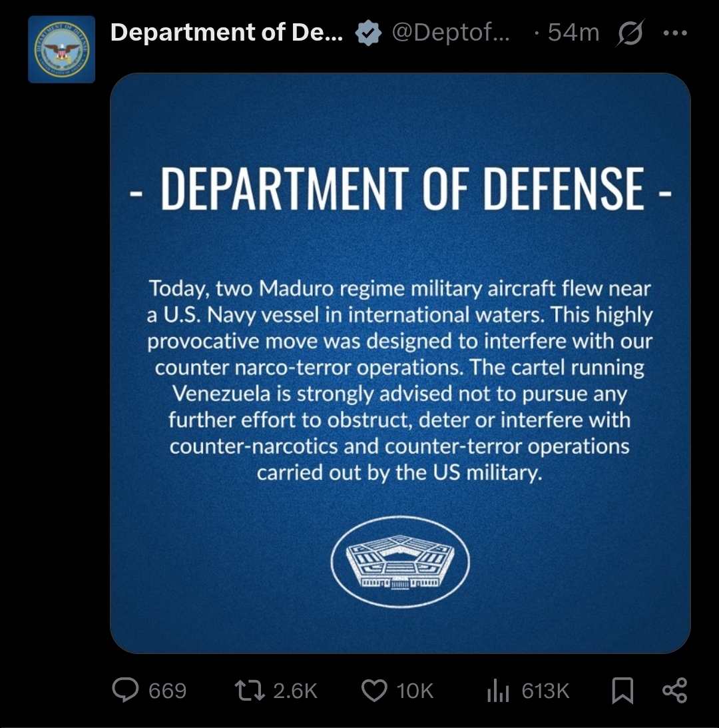719x728 pixels.
Task: Click the 613K views count
Action: (x=545, y=691)
